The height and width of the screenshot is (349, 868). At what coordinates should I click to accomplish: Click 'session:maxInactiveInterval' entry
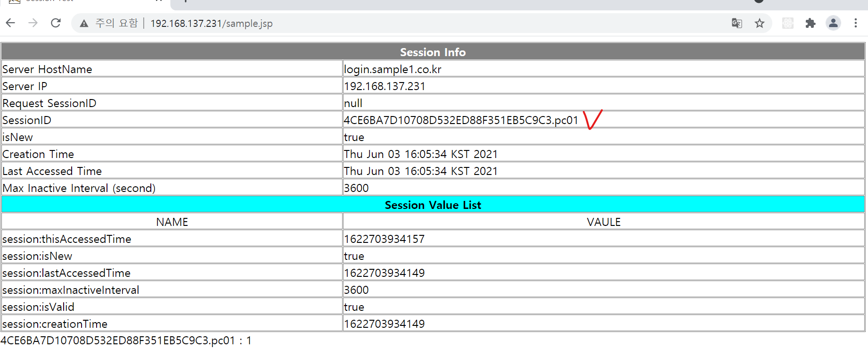coord(71,290)
